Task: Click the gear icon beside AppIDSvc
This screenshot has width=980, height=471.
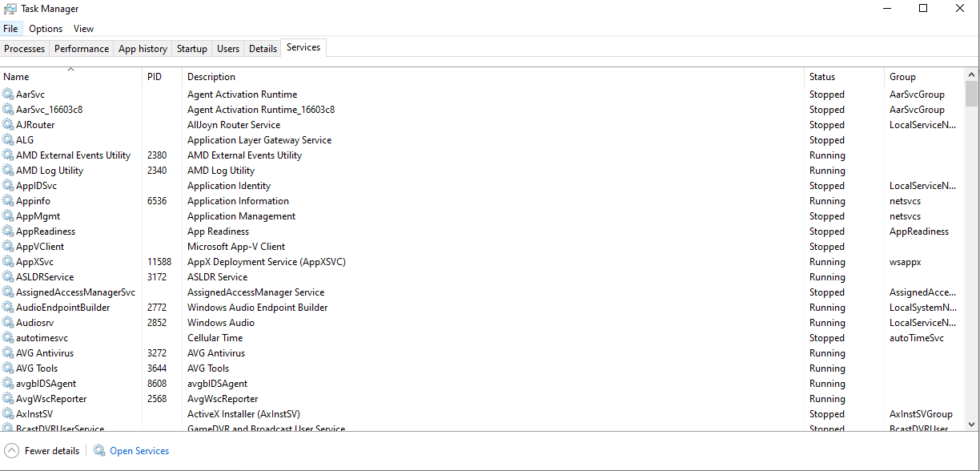Action: point(8,186)
